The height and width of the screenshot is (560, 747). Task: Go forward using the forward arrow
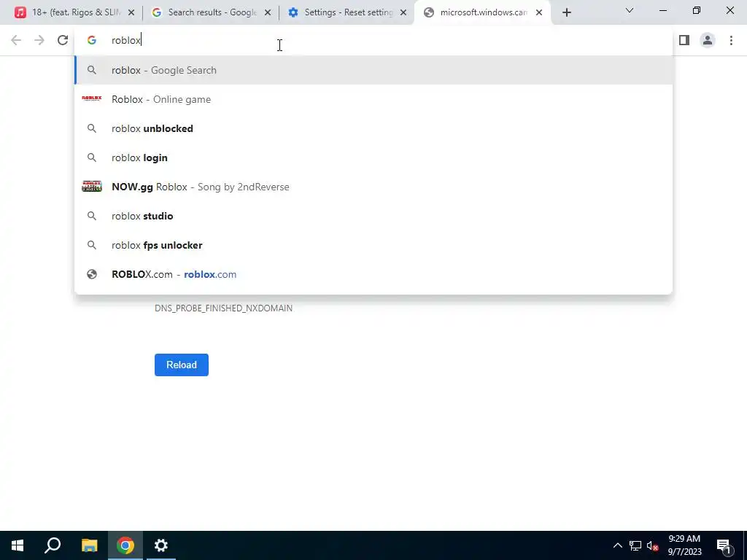point(39,40)
